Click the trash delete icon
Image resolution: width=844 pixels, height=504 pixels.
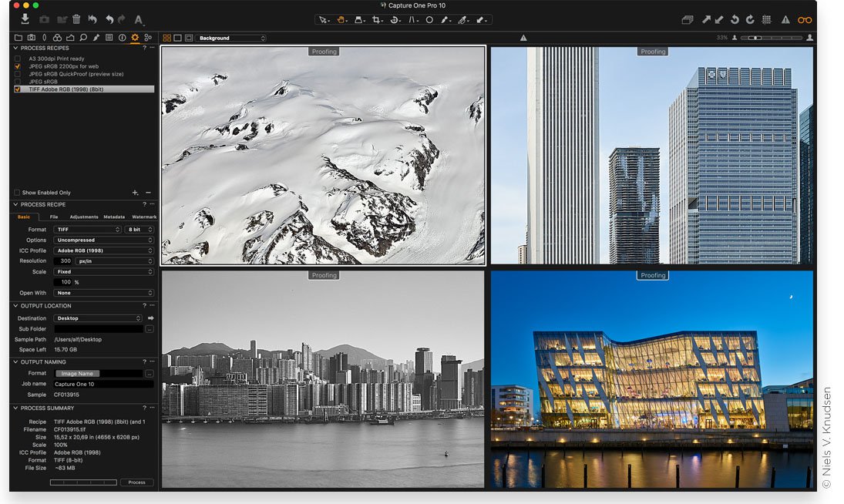point(76,19)
